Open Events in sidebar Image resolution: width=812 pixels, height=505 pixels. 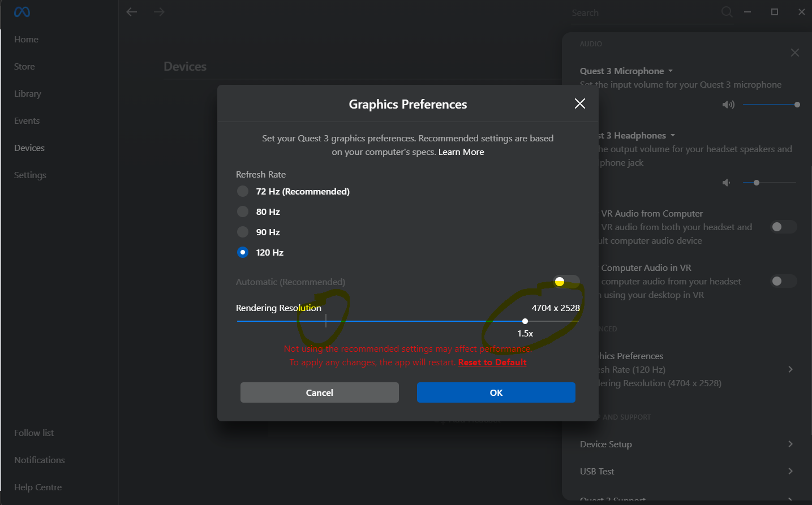27,120
